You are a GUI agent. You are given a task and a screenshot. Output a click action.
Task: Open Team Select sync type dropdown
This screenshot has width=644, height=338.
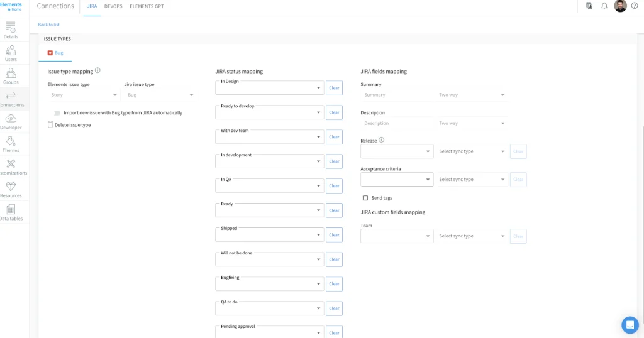472,236
